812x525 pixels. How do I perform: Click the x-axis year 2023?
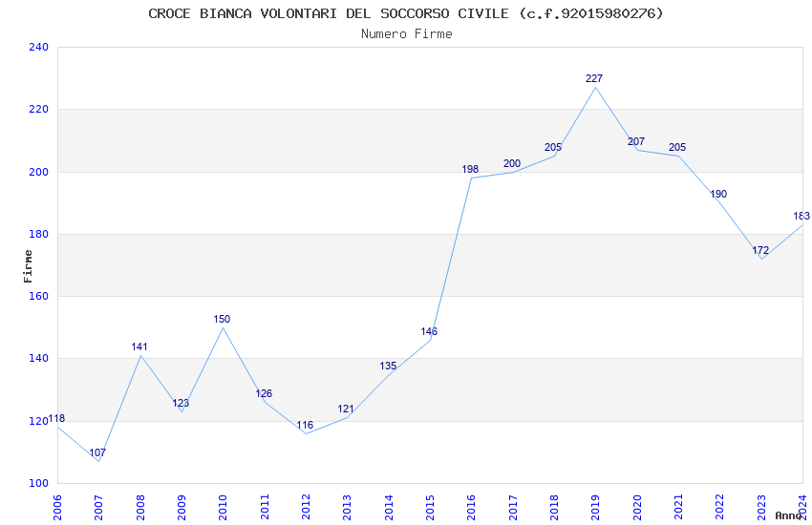click(761, 507)
